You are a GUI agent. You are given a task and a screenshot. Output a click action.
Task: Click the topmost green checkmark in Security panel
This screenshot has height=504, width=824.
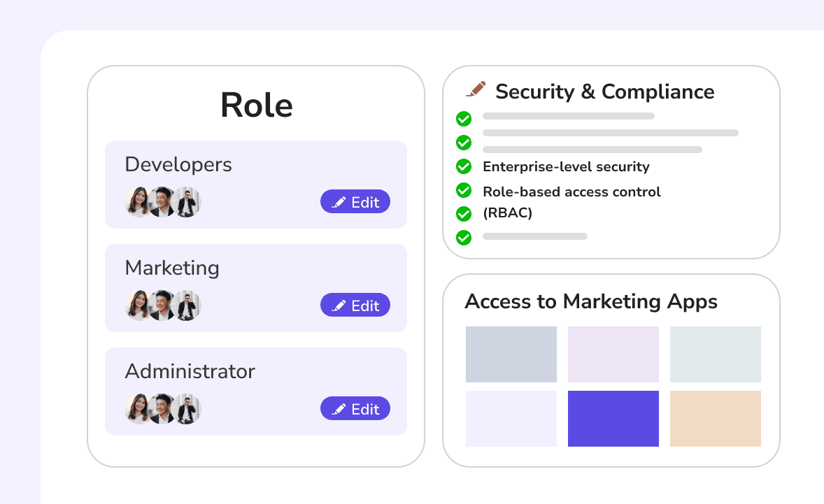(463, 119)
